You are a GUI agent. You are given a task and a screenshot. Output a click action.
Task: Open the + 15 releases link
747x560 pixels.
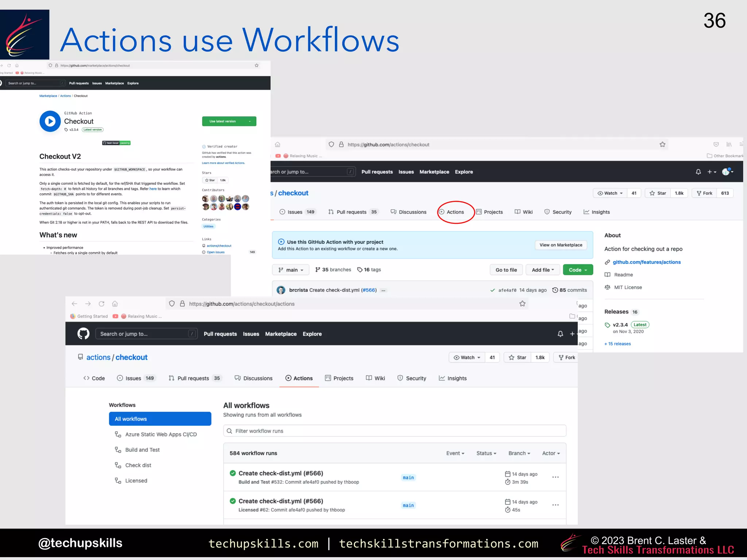(x=617, y=344)
